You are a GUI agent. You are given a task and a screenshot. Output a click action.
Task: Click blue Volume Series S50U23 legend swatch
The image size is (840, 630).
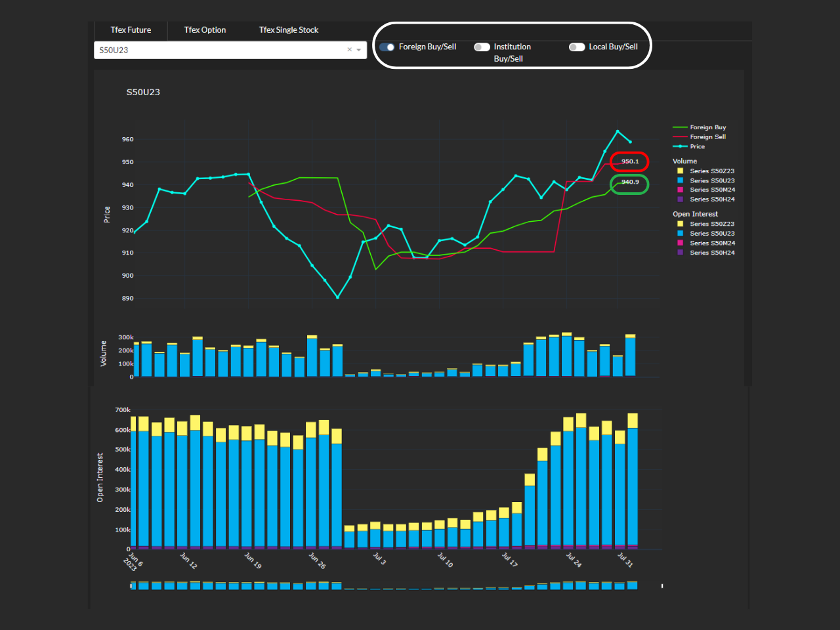[681, 180]
